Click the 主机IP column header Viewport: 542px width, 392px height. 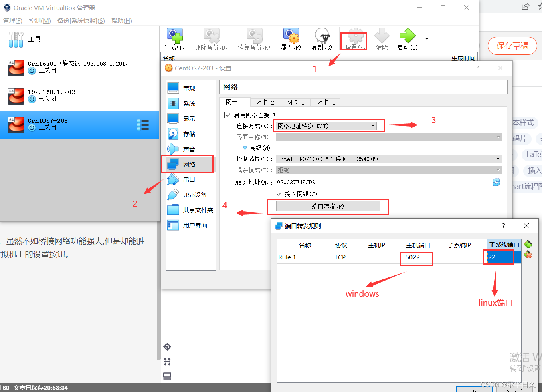click(x=376, y=245)
